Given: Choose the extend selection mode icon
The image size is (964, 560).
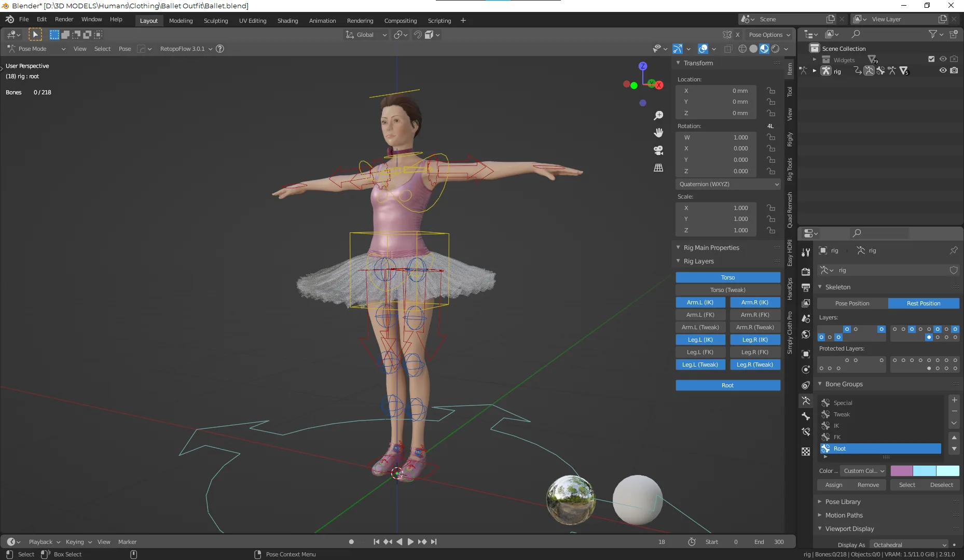Looking at the screenshot, I should pos(65,35).
